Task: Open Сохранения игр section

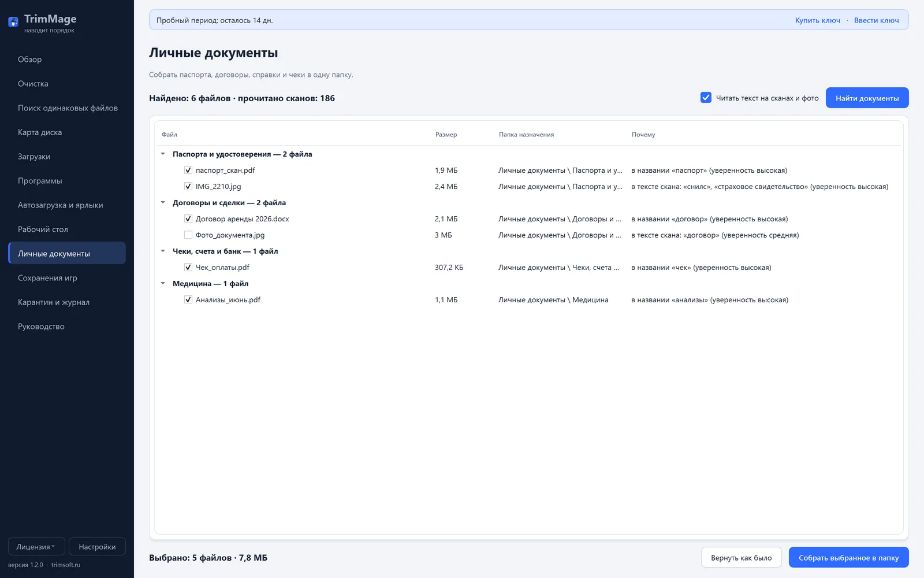Action: coord(67,277)
